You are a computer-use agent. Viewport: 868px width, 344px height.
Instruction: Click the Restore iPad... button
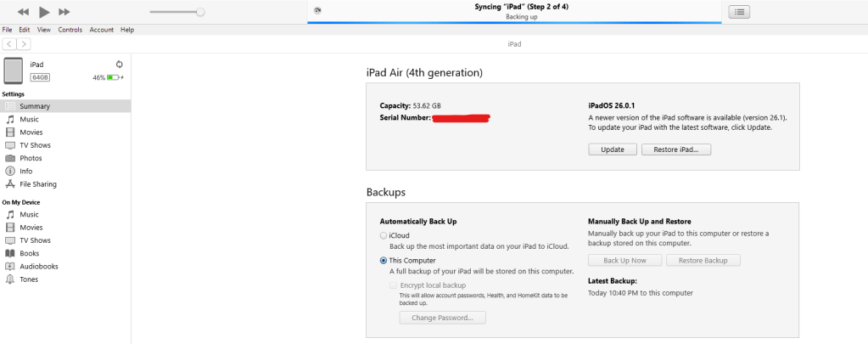click(676, 149)
